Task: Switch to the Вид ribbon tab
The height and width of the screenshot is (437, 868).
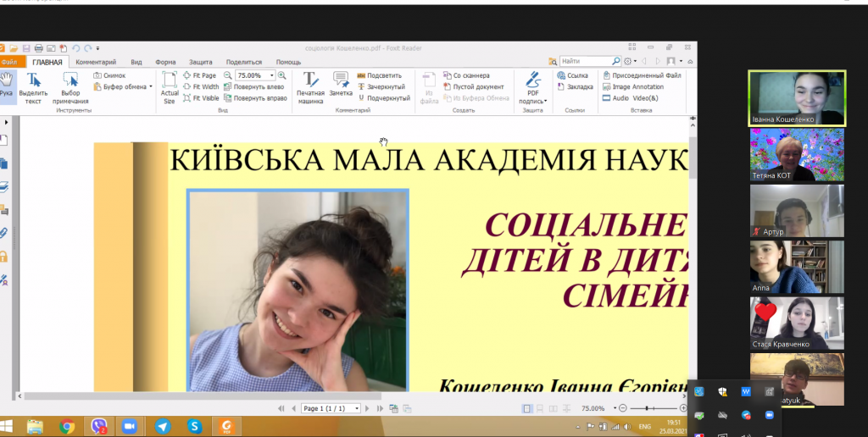Action: point(136,63)
